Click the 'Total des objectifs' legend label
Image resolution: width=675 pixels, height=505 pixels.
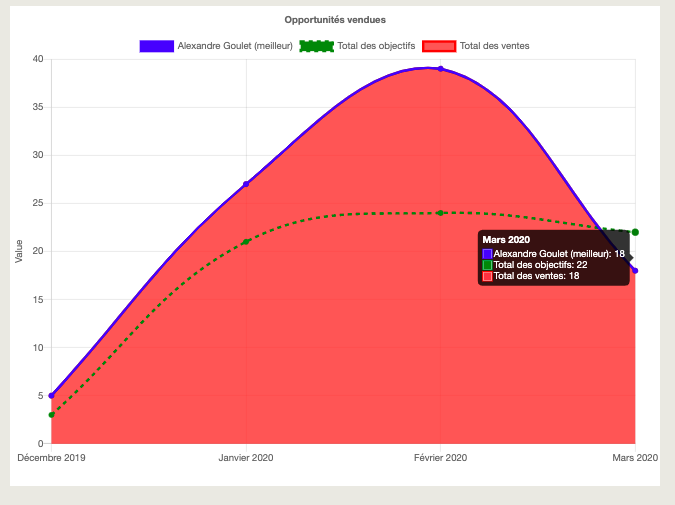point(376,46)
